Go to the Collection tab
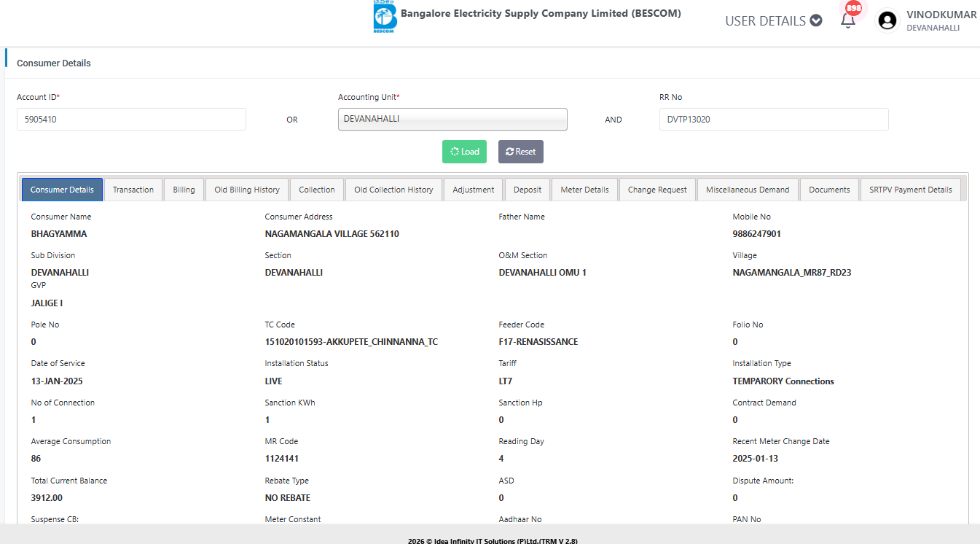980x544 pixels. [x=317, y=190]
